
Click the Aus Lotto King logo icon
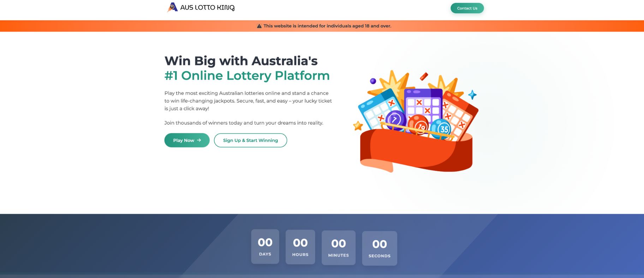click(172, 7)
